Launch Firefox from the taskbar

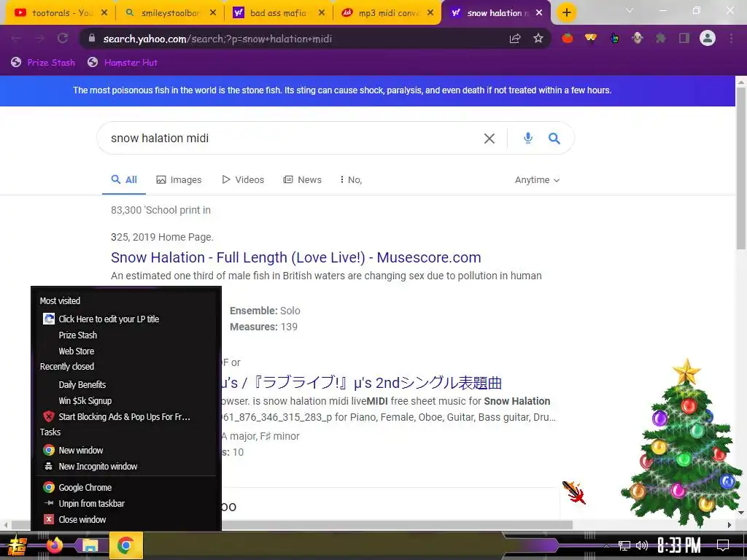pyautogui.click(x=54, y=545)
